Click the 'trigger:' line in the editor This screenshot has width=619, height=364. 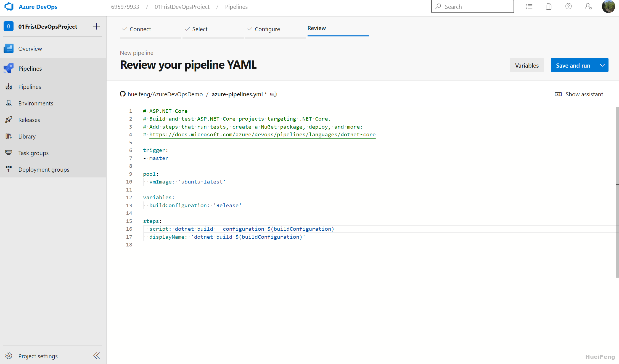[x=155, y=150]
